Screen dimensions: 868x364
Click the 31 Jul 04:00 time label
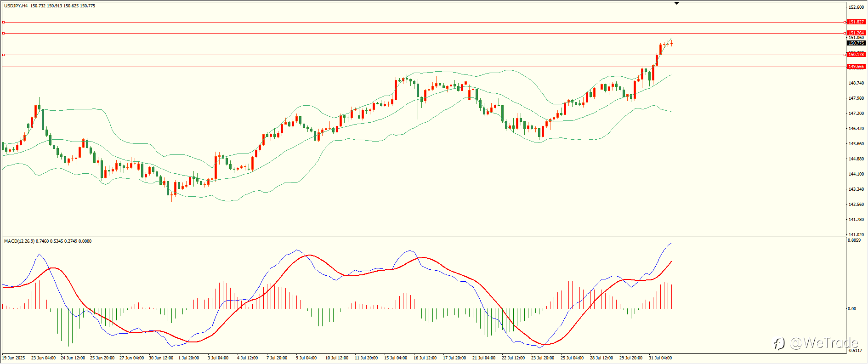(660, 358)
